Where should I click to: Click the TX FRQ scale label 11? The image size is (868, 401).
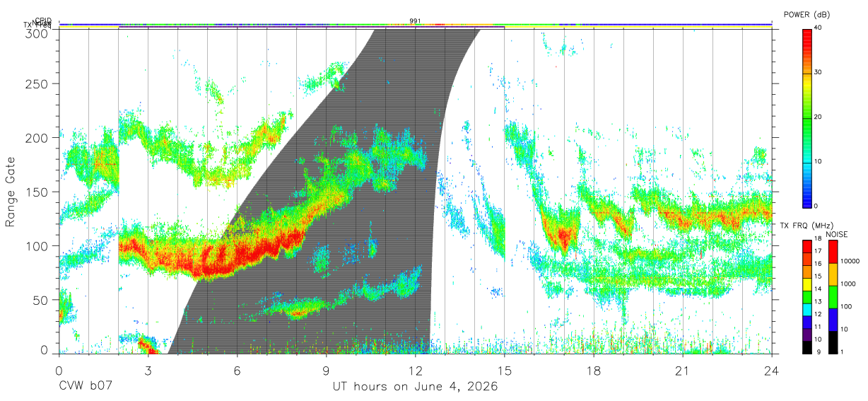pos(816,326)
